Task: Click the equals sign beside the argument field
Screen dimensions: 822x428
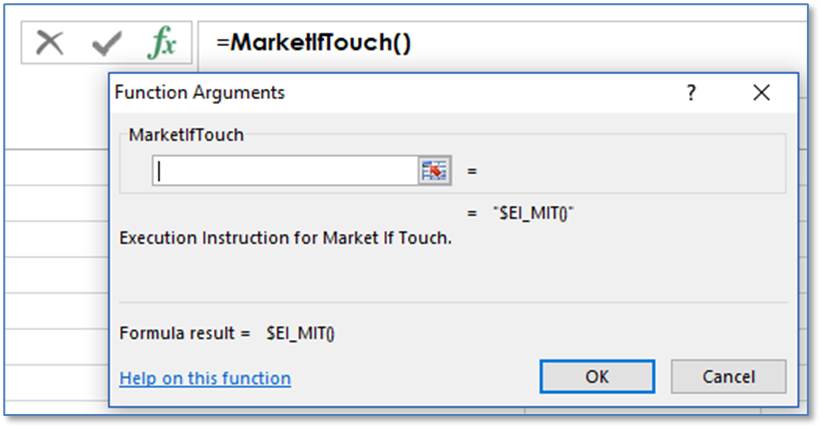Action: click(x=472, y=171)
